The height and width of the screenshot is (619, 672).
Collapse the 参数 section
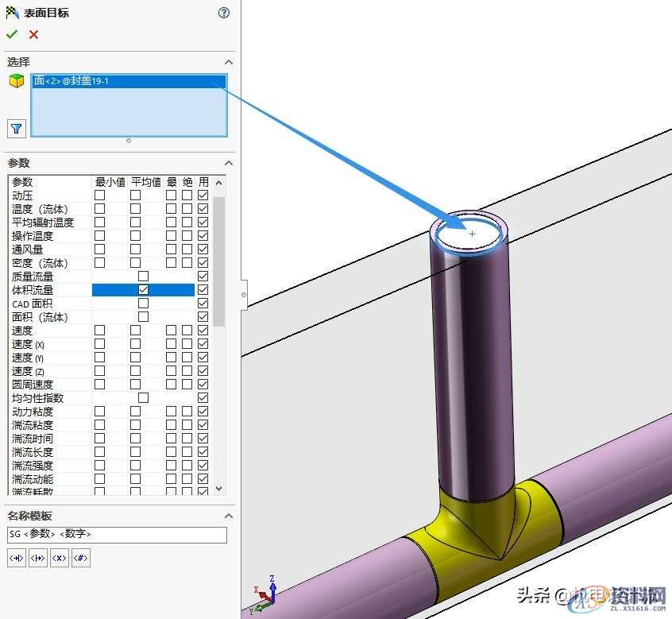coord(229,163)
